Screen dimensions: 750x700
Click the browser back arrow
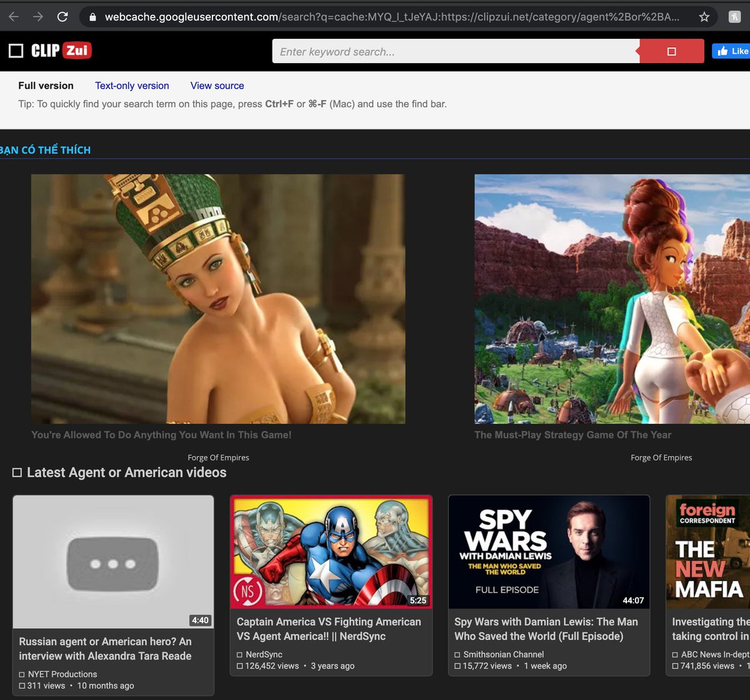click(x=13, y=17)
